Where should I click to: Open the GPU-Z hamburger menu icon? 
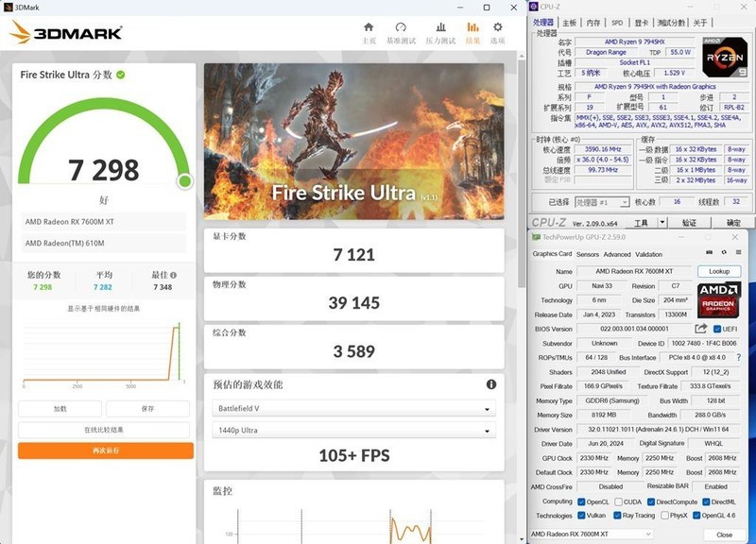(738, 253)
